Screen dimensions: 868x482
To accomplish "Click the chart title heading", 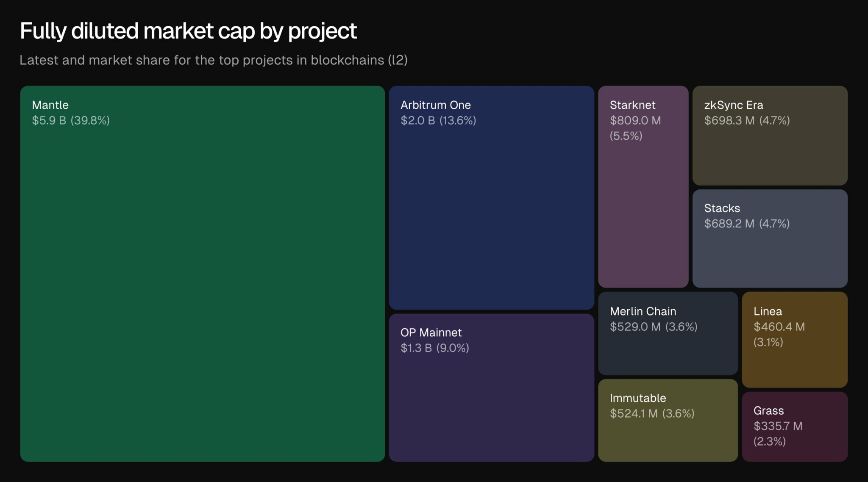I will tap(188, 31).
